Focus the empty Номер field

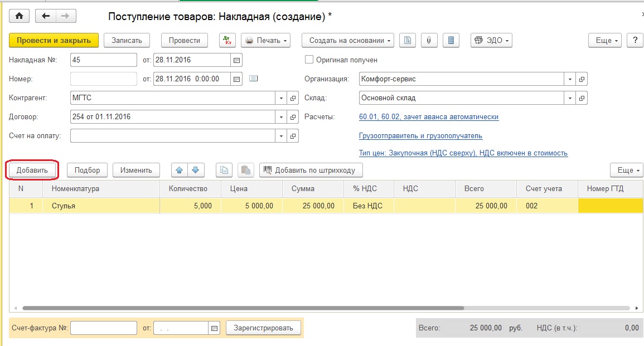(104, 79)
